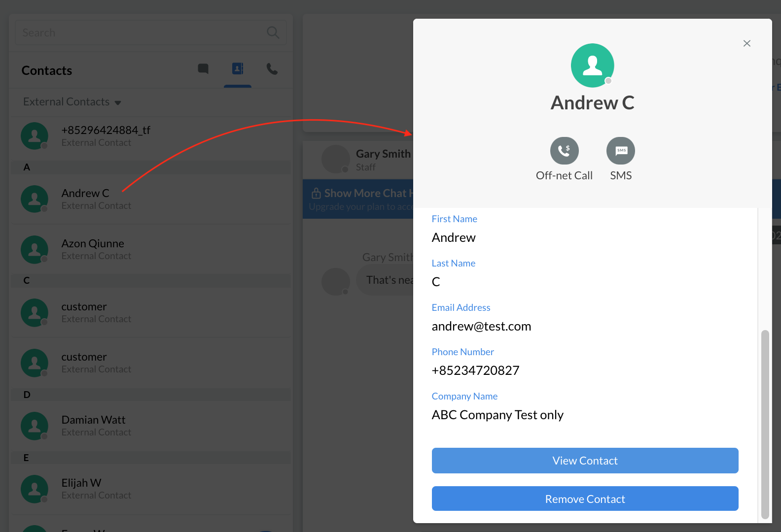Click avatar of +85296424884_tf contact
Screen dimensions: 781x532
click(35, 136)
